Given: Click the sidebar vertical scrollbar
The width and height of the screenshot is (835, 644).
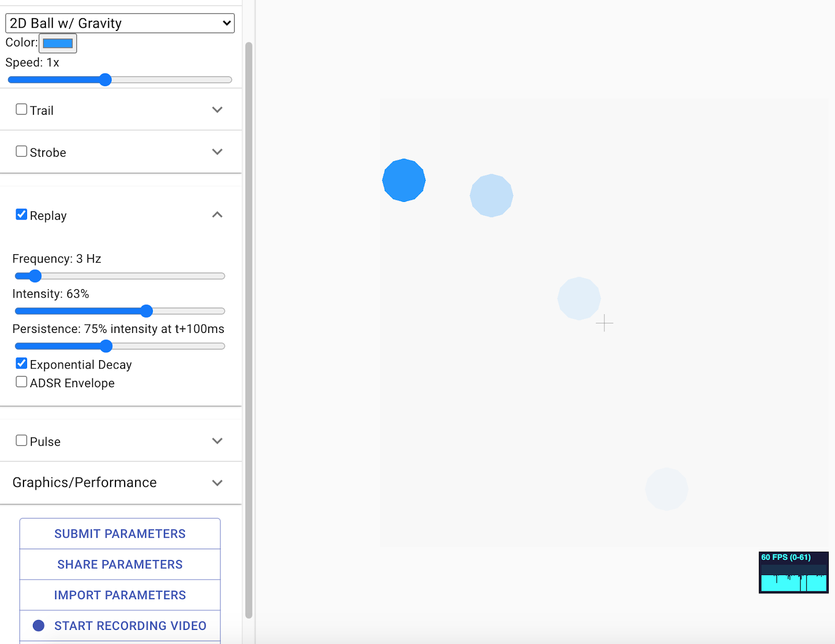Looking at the screenshot, I should coord(249,330).
